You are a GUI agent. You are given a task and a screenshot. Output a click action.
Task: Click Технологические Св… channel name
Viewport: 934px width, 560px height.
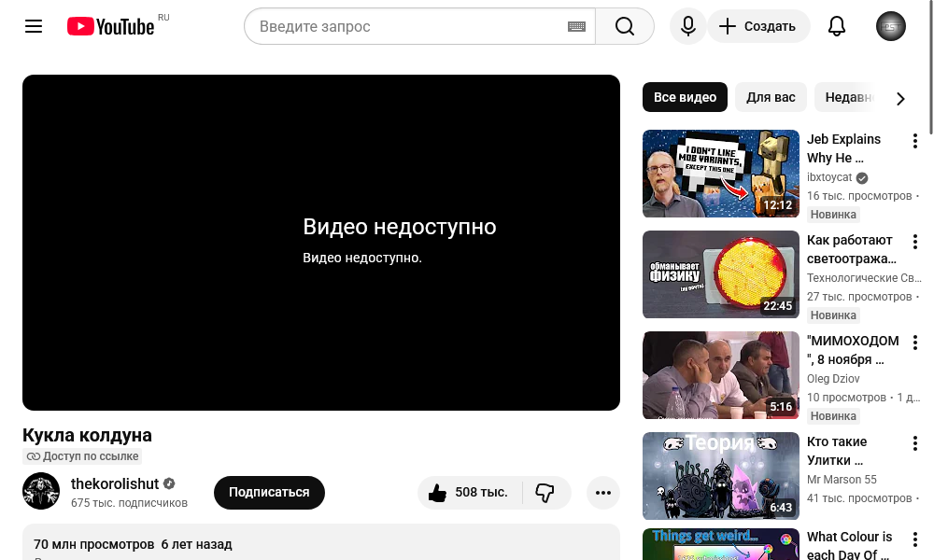click(x=864, y=278)
